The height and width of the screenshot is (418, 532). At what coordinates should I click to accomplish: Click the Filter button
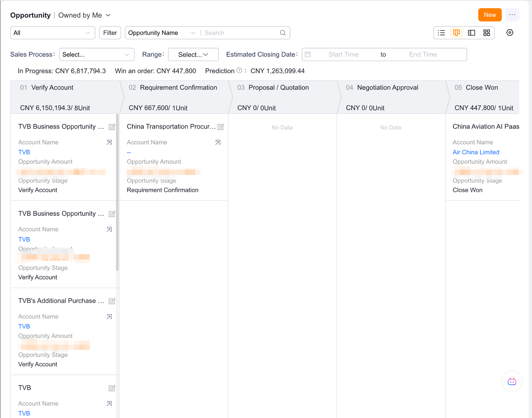110,33
